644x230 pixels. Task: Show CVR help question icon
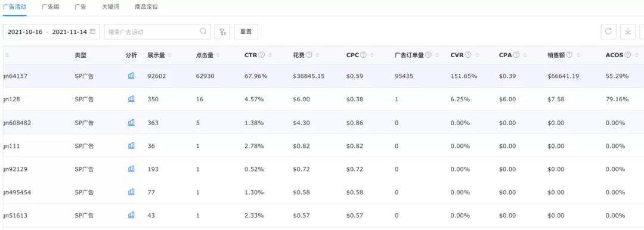click(467, 55)
